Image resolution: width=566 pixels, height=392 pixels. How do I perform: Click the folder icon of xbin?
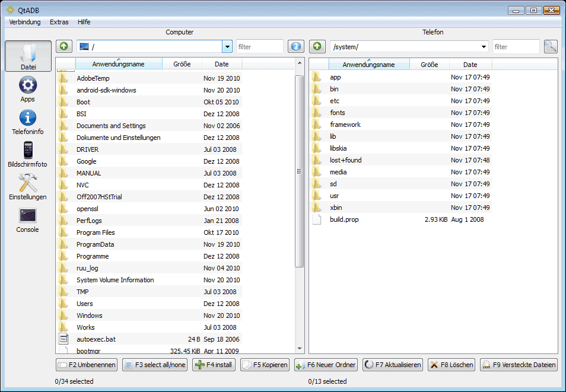point(317,207)
